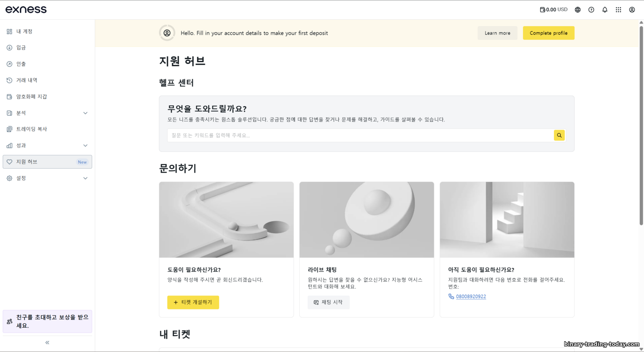Expand the 성과 sidebar section

85,146
